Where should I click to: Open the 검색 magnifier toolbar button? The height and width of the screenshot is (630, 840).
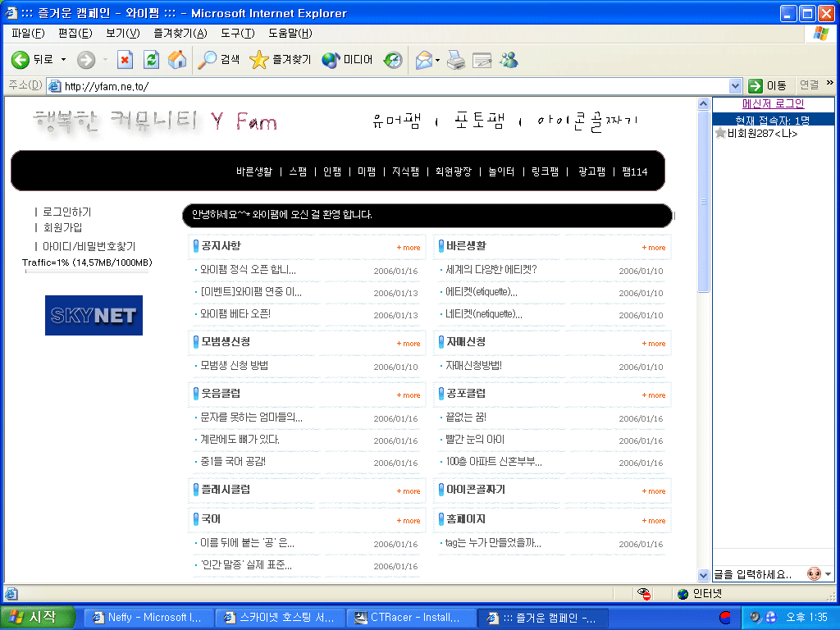point(219,60)
